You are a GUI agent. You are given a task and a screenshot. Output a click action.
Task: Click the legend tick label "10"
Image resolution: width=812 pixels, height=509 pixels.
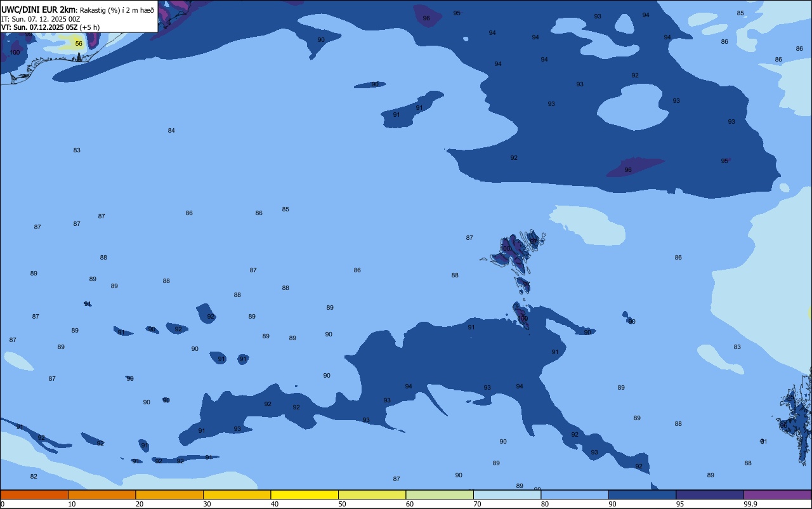pos(72,504)
